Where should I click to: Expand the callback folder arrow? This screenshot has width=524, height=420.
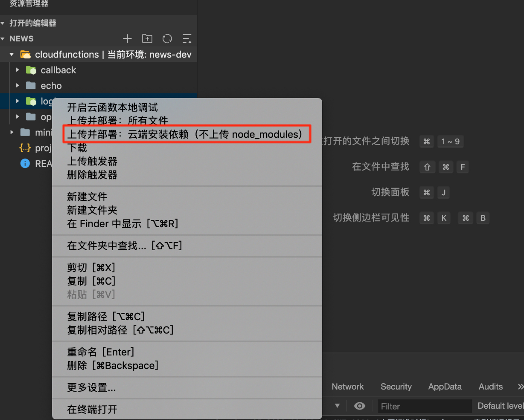(17, 70)
